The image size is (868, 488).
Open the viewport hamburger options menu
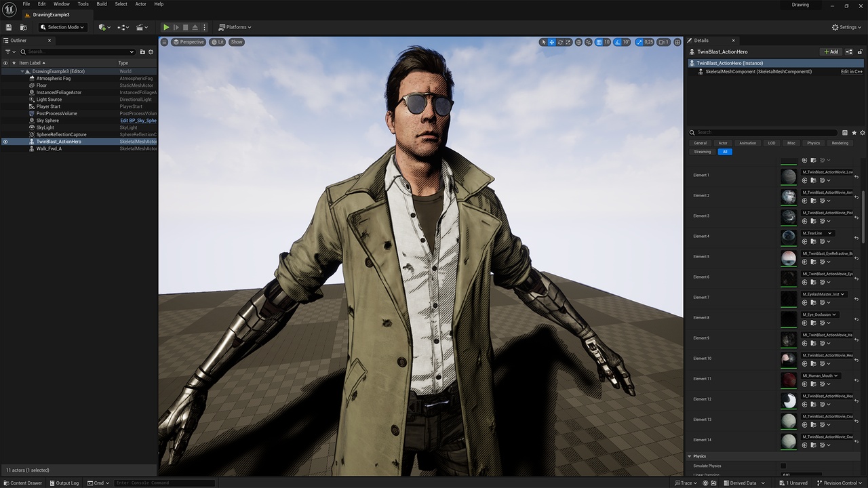click(164, 42)
